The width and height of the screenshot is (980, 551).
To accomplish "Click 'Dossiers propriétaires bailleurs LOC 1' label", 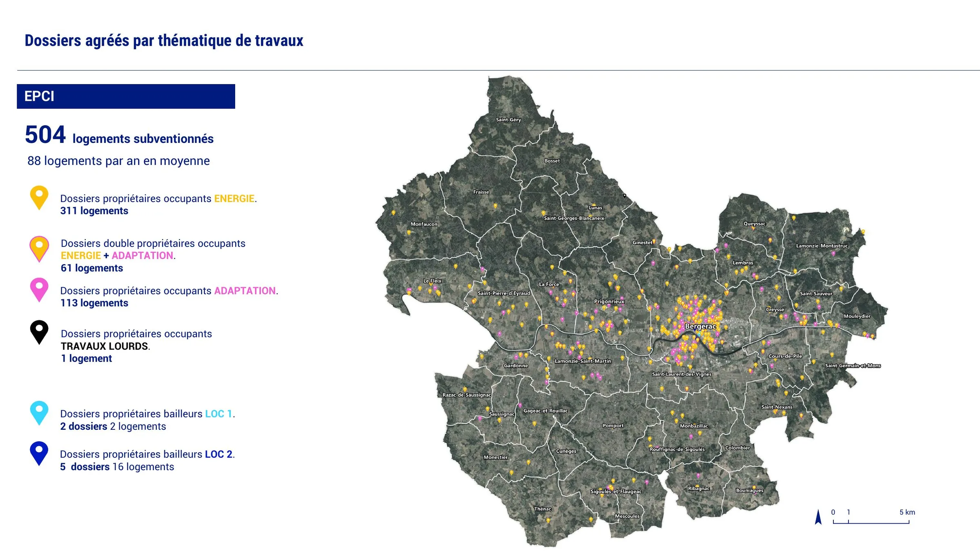I will (147, 413).
